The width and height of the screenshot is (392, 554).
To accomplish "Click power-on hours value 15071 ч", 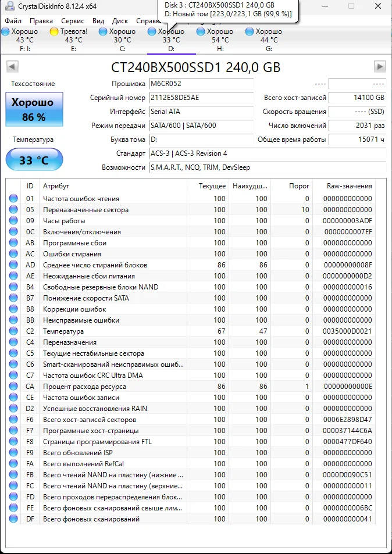I will 357,140.
